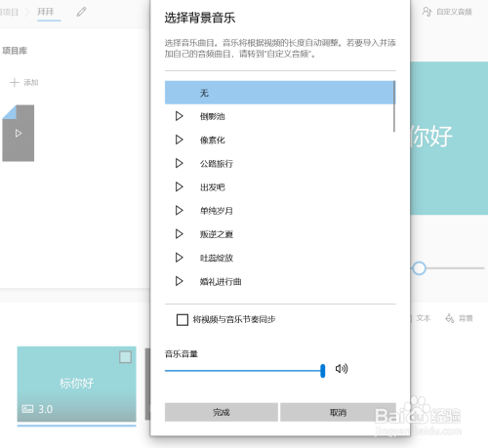Preview the 像素化 track with its play icon
The height and width of the screenshot is (448, 488).
click(179, 140)
